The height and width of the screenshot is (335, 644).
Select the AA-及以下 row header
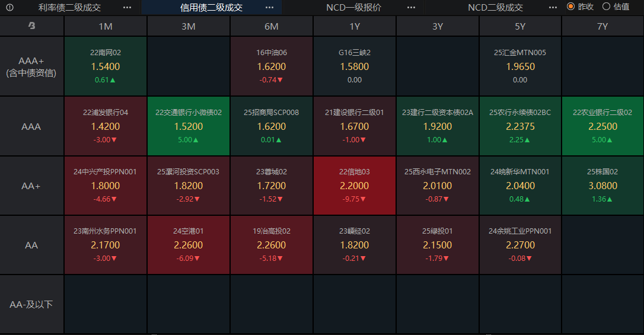point(31,304)
